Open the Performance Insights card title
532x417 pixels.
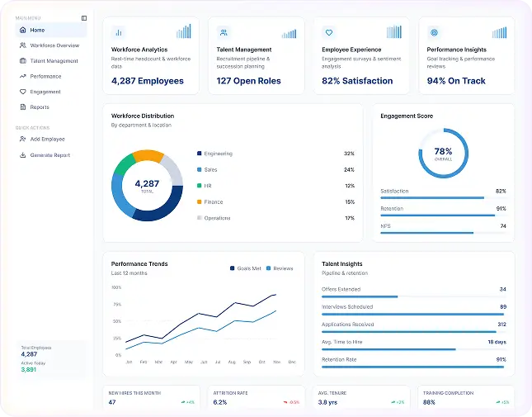tap(457, 50)
